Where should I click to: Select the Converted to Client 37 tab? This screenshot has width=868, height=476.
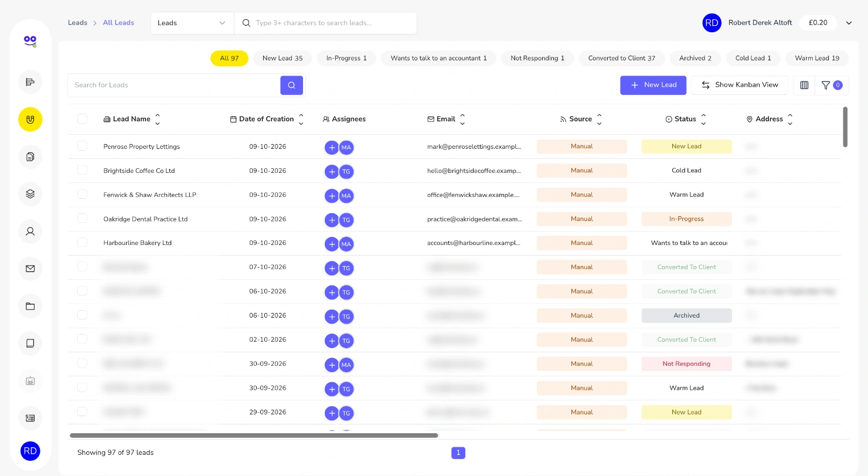[x=622, y=58]
